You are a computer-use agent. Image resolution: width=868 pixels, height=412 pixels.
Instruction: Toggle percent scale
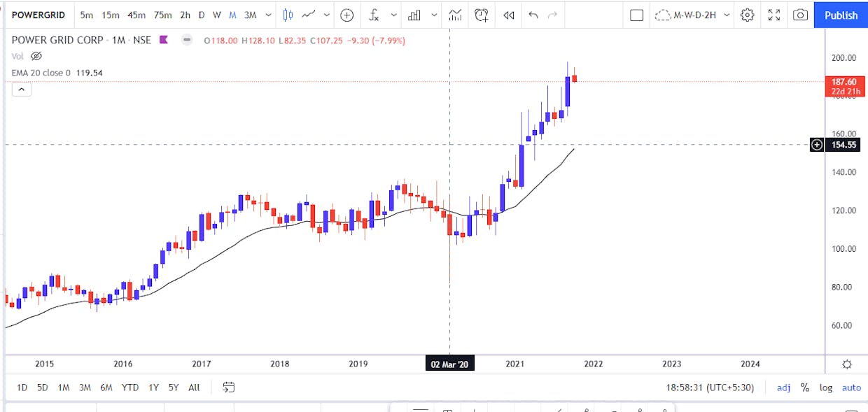[805, 388]
